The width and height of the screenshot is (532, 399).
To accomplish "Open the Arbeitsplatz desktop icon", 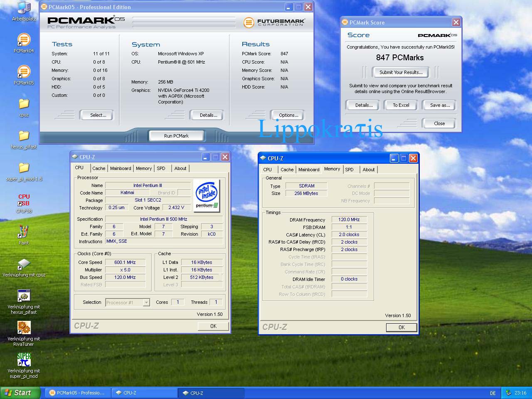I will tap(24, 11).
